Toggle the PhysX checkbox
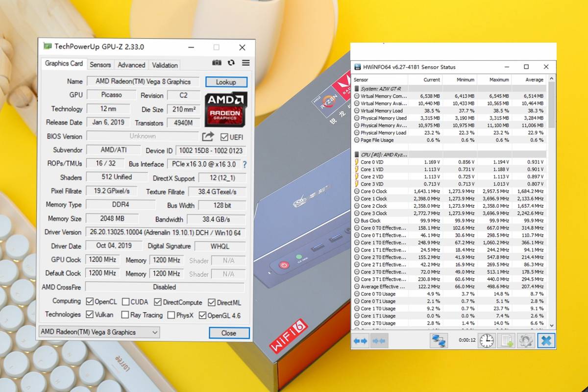588x392 pixels. pos(171,315)
